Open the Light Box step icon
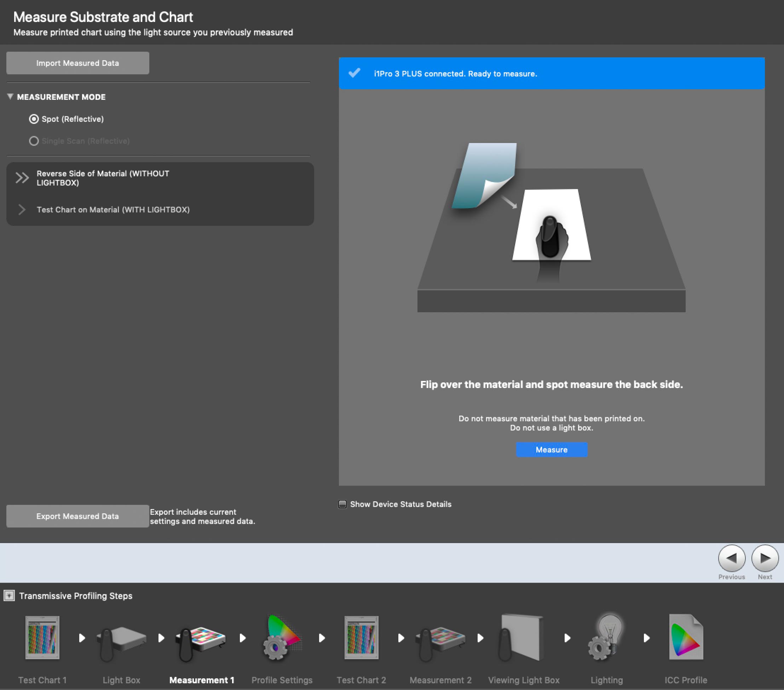This screenshot has width=784, height=690. [x=121, y=644]
